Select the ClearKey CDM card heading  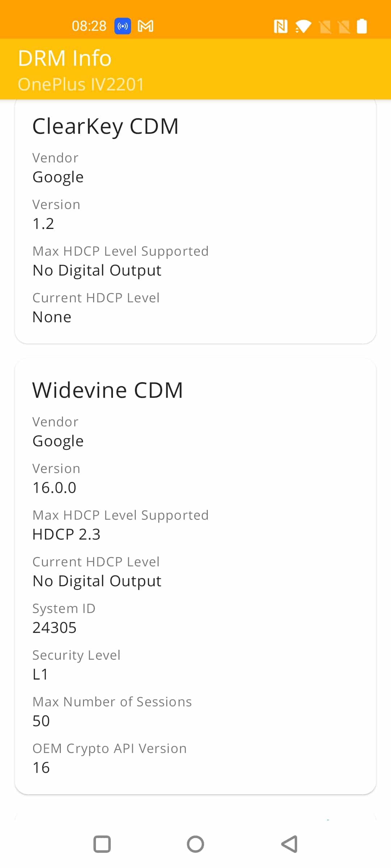pyautogui.click(x=105, y=127)
